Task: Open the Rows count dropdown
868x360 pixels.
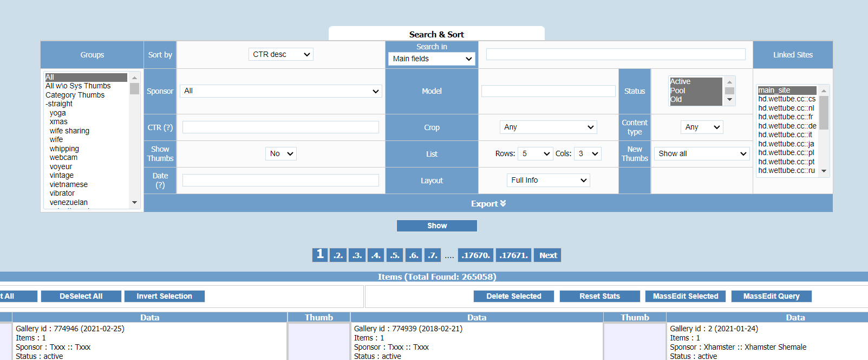Action: click(535, 153)
